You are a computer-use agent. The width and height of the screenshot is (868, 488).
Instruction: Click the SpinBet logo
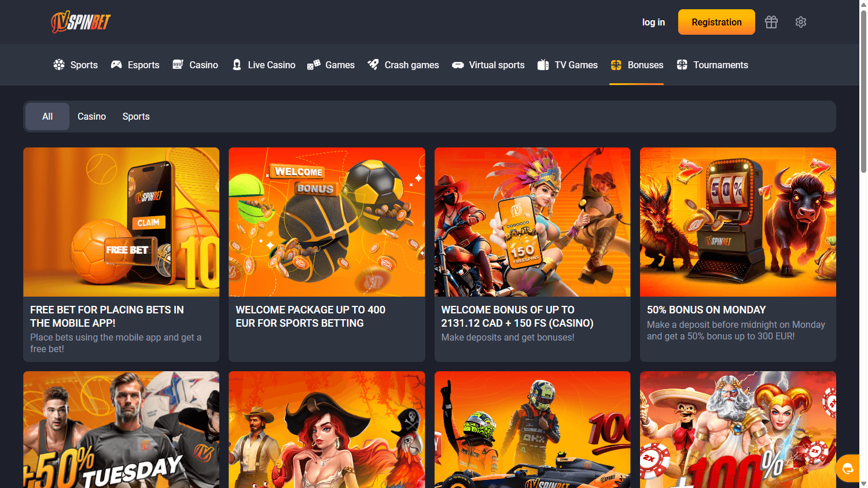pos(81,22)
